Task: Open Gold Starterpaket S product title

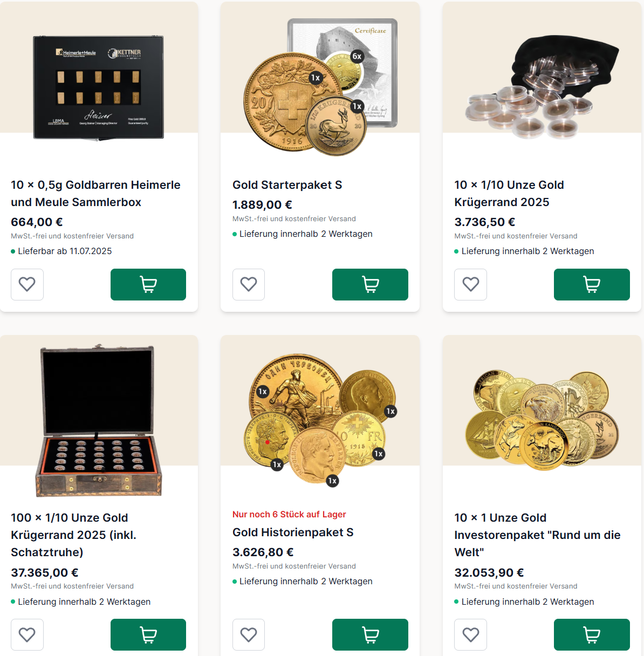Action: tap(287, 185)
